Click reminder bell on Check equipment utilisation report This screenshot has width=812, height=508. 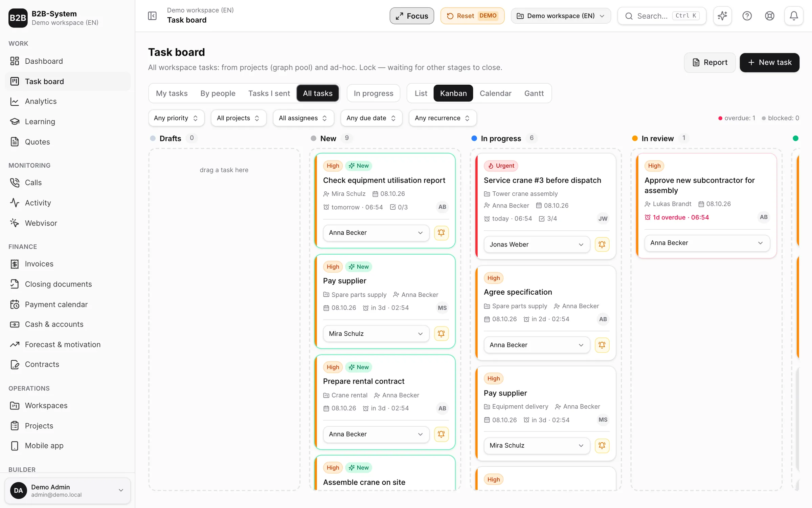[441, 233]
